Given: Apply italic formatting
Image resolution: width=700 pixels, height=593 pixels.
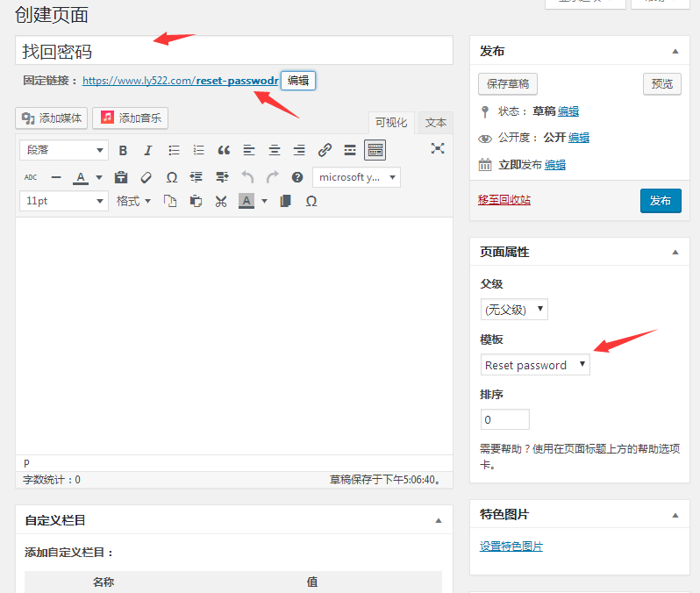Looking at the screenshot, I should [x=147, y=150].
